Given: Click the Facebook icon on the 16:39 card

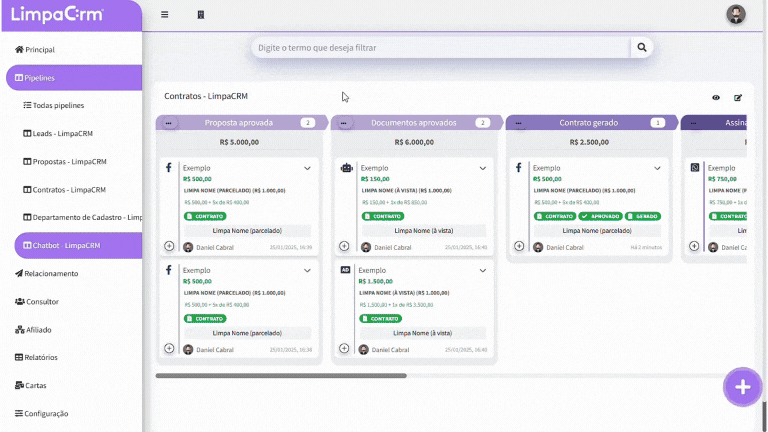Looking at the screenshot, I should [x=168, y=168].
